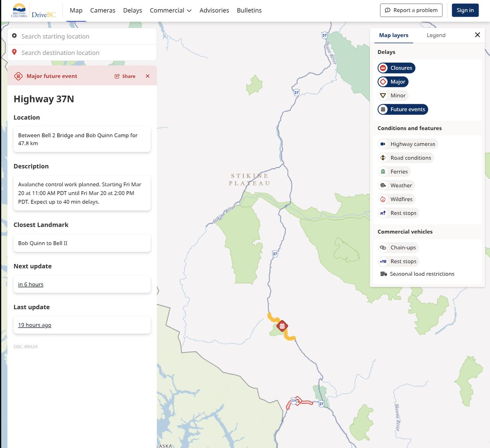Select the Map layers tab
Screen dimensions: 490x448
click(394, 35)
